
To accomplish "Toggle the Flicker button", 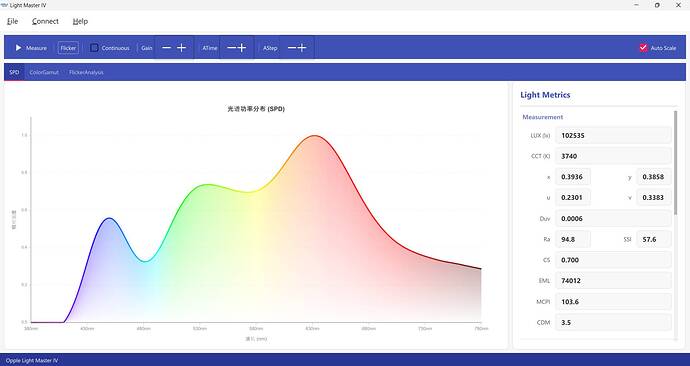I will (x=68, y=48).
